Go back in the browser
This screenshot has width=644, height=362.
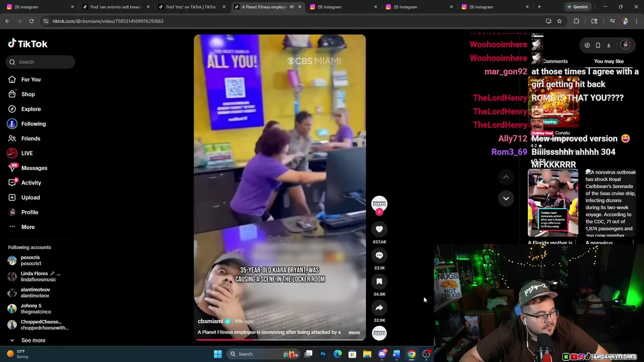click(7, 21)
